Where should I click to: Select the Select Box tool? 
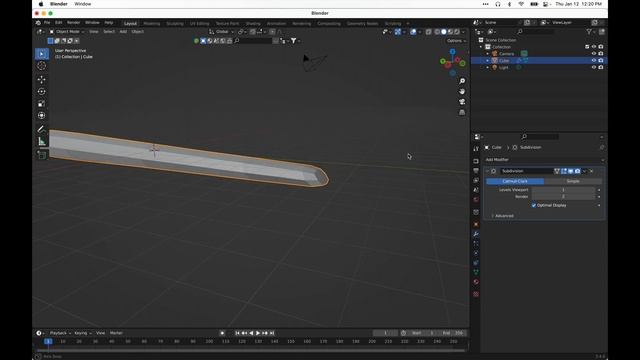42,54
